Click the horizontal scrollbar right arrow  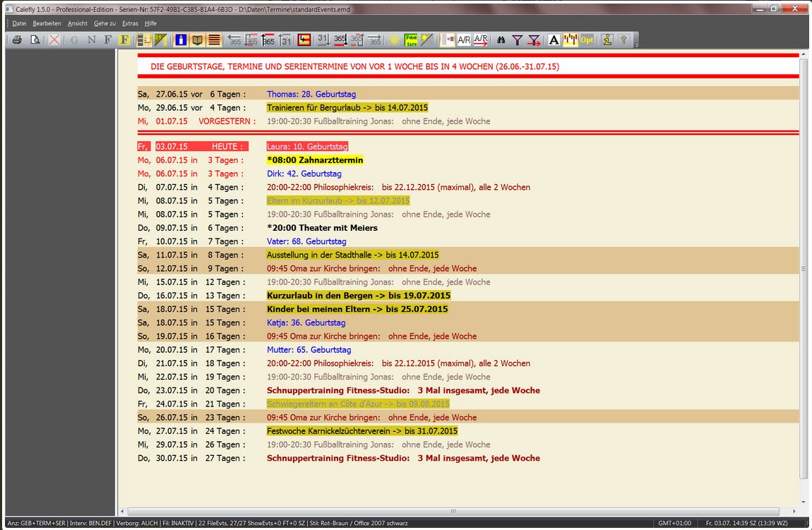point(794,511)
